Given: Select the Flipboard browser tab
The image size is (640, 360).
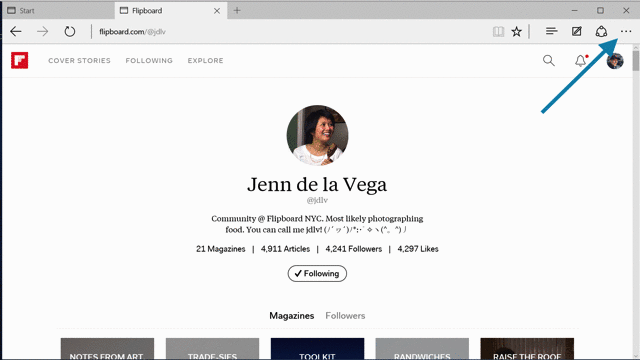Looking at the screenshot, I should coord(171,11).
